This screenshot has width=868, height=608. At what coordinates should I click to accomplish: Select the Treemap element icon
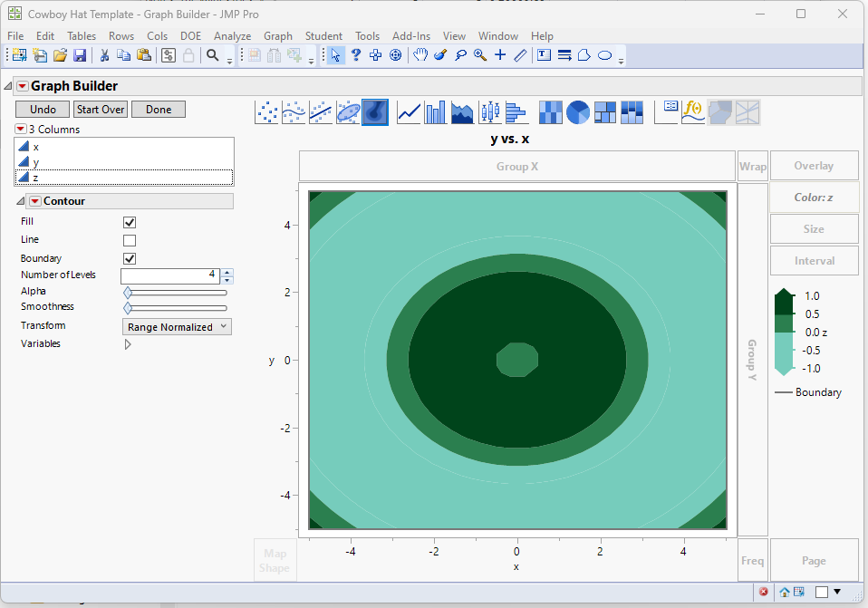604,112
